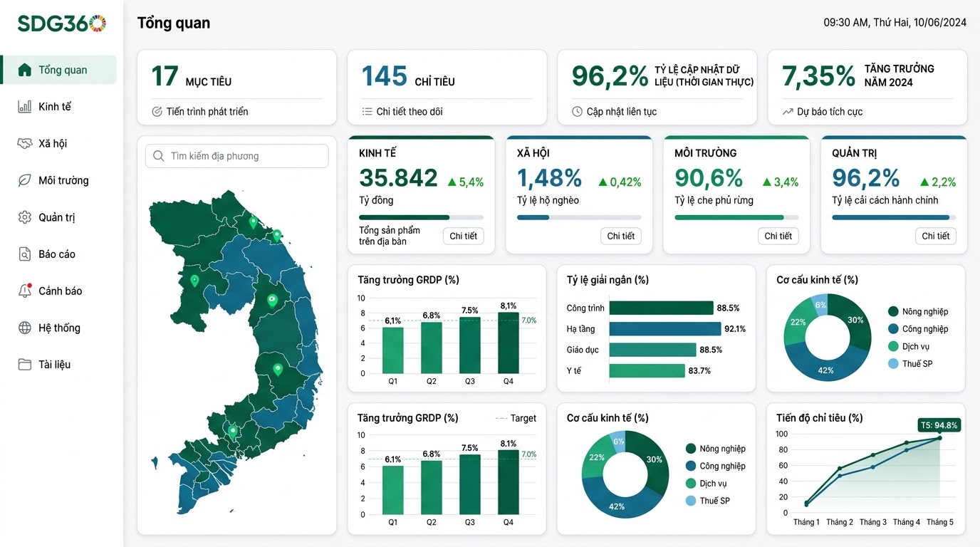
Task: Click the handshake icon beside Xã hội
Action: [x=24, y=143]
